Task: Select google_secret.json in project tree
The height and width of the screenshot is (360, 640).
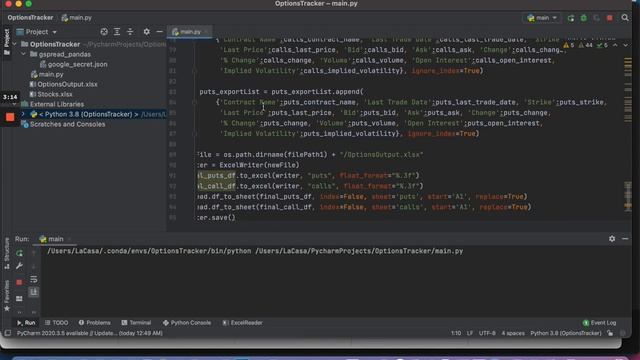Action: coord(78,64)
